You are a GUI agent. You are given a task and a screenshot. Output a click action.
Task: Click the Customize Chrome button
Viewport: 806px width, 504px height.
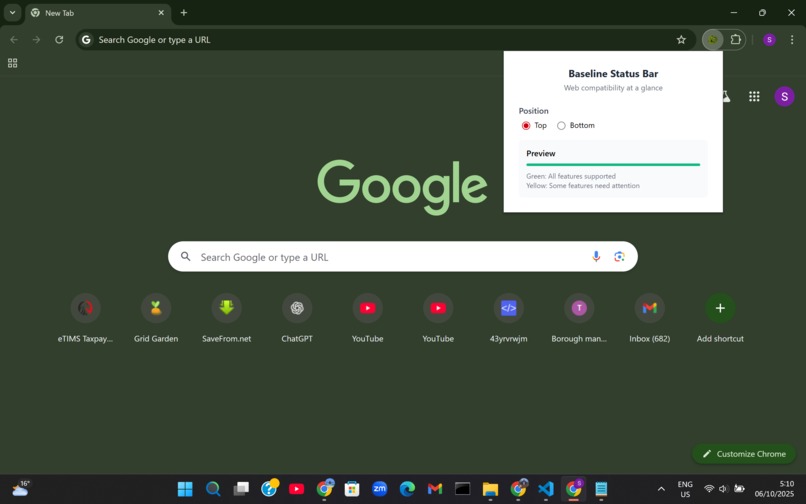click(744, 454)
